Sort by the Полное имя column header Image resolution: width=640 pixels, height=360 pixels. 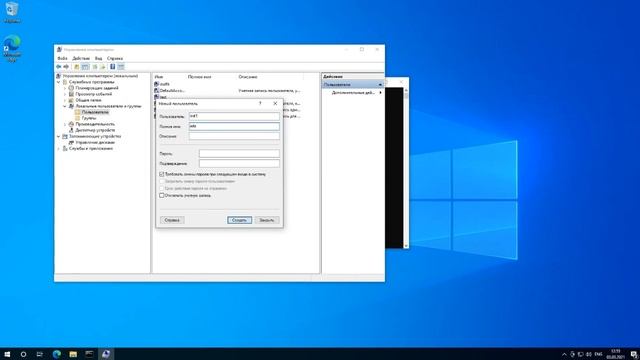click(199, 77)
